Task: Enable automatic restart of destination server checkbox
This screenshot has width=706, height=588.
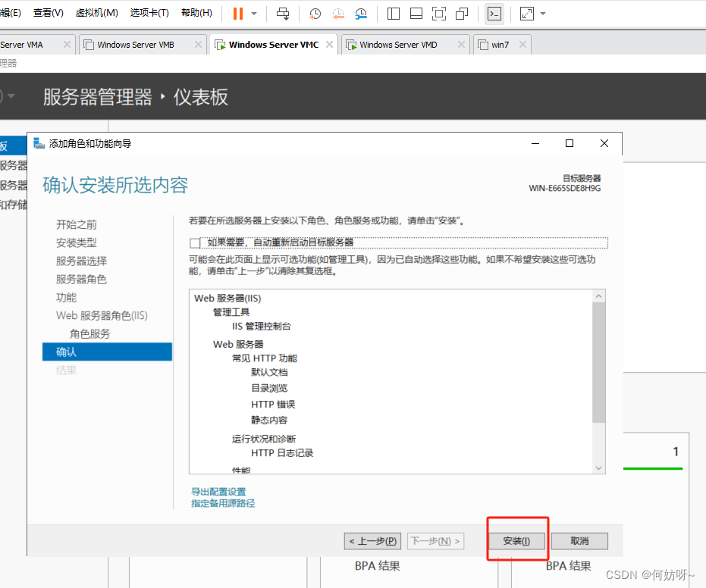Action: tap(195, 243)
